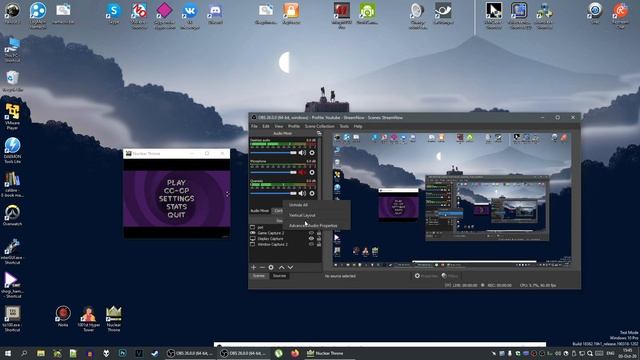Click SETTINGS in Nuclear Throne menu
640x360 pixels.
tap(176, 198)
